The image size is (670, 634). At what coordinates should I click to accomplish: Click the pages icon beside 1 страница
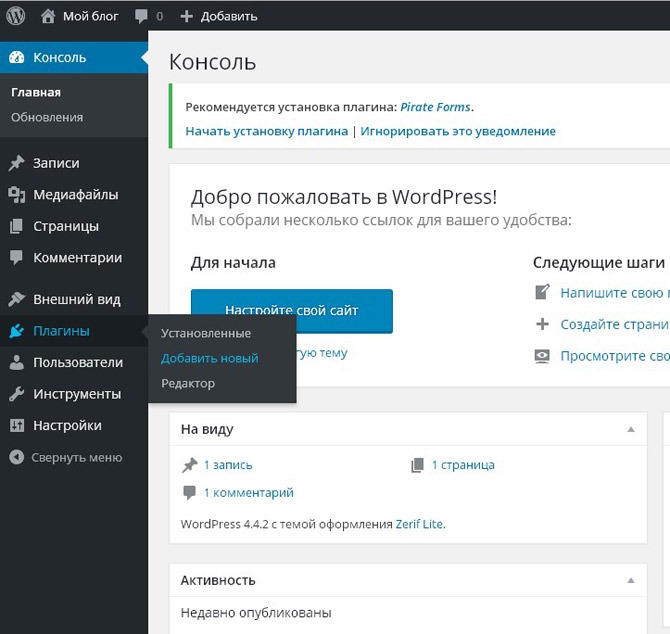[417, 465]
